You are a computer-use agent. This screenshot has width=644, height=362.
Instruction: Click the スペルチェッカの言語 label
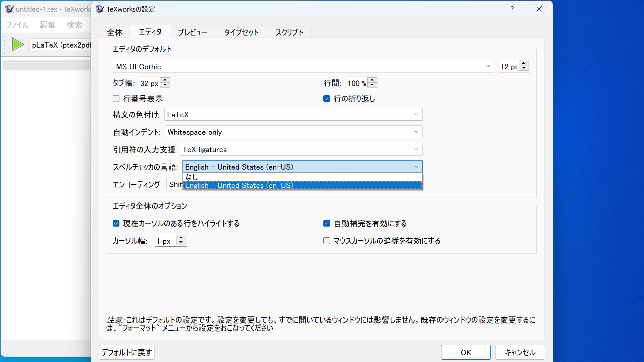145,167
